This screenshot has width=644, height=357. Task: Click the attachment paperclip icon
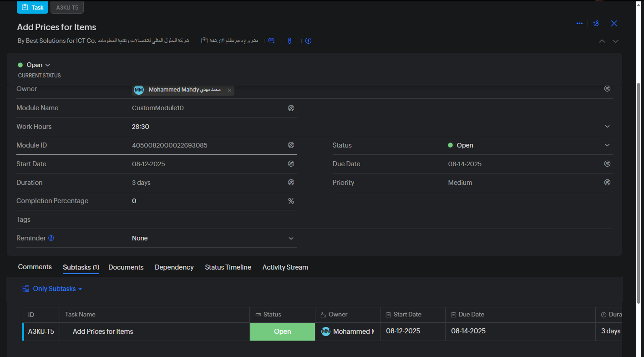[x=289, y=41]
